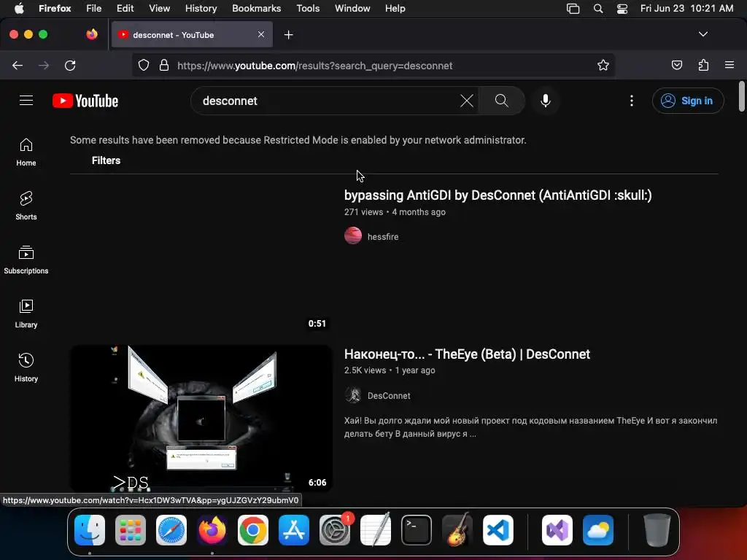The image size is (747, 560).
Task: Visit the DesConnet channel name link
Action: [x=389, y=396]
